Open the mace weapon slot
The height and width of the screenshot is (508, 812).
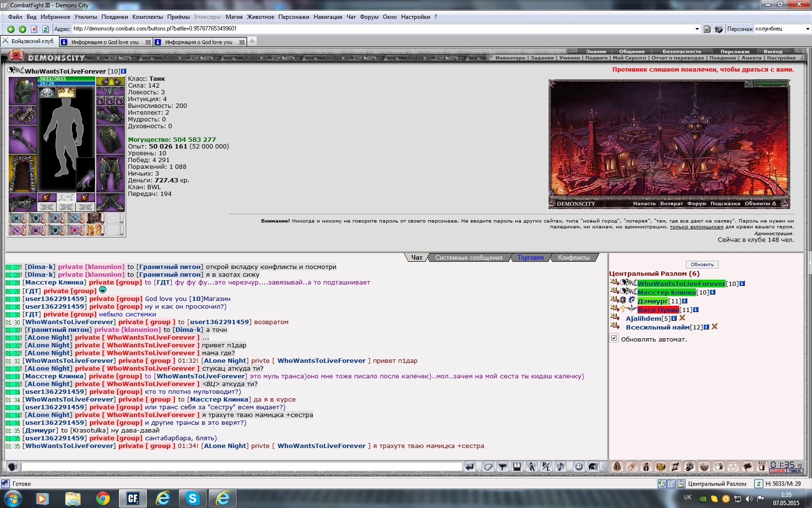pyautogui.click(x=23, y=139)
